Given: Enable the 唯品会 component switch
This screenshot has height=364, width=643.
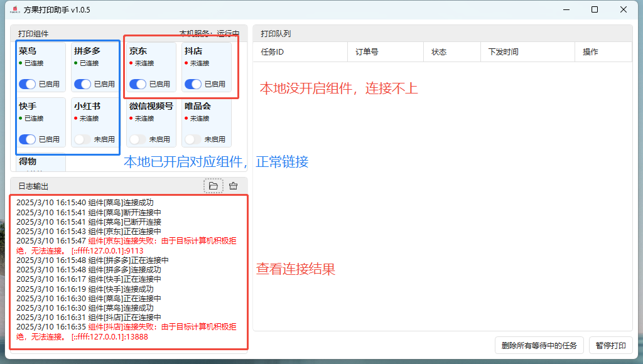Looking at the screenshot, I should click(x=193, y=139).
